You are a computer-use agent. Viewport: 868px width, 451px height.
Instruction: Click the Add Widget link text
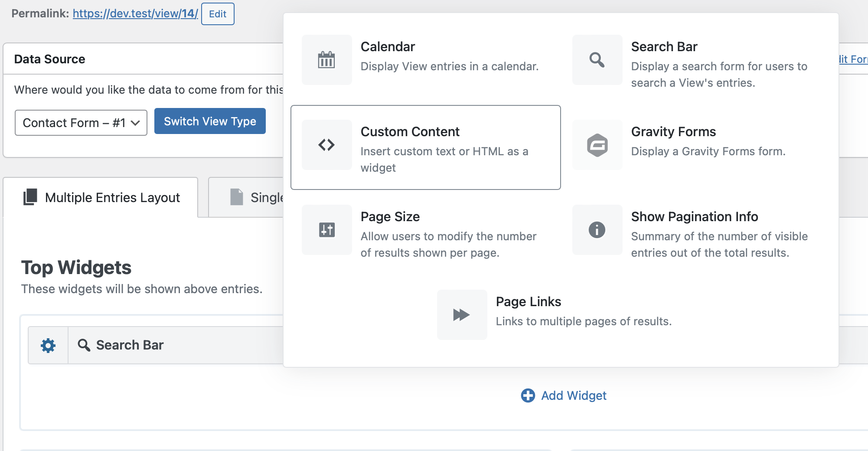point(574,395)
